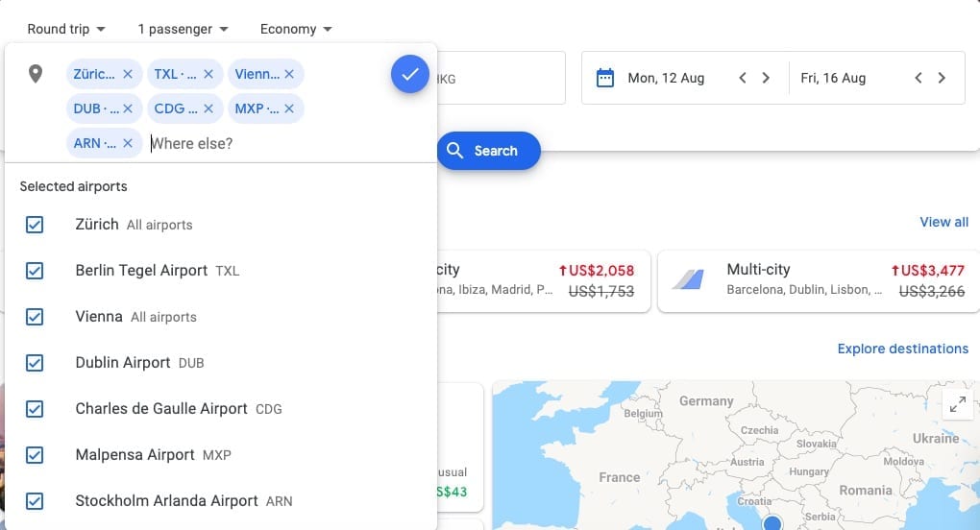This screenshot has width=980, height=530.
Task: Uncheck Malpensa Airport MXP
Action: point(35,455)
